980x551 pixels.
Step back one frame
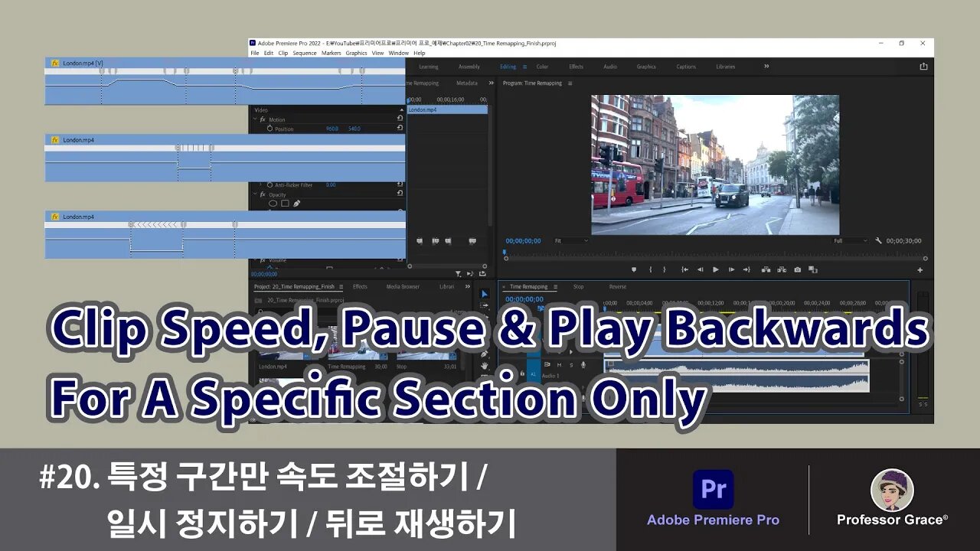click(x=700, y=269)
